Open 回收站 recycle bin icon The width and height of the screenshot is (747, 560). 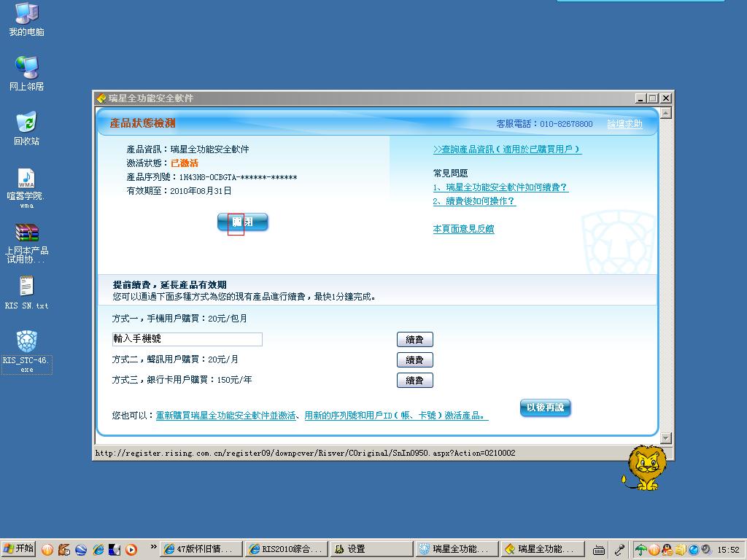[x=27, y=128]
